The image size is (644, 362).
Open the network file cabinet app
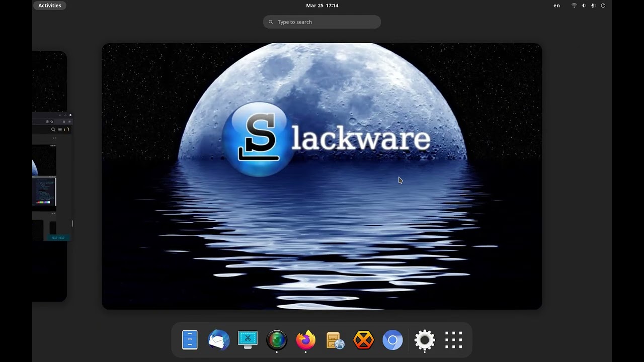click(335, 340)
